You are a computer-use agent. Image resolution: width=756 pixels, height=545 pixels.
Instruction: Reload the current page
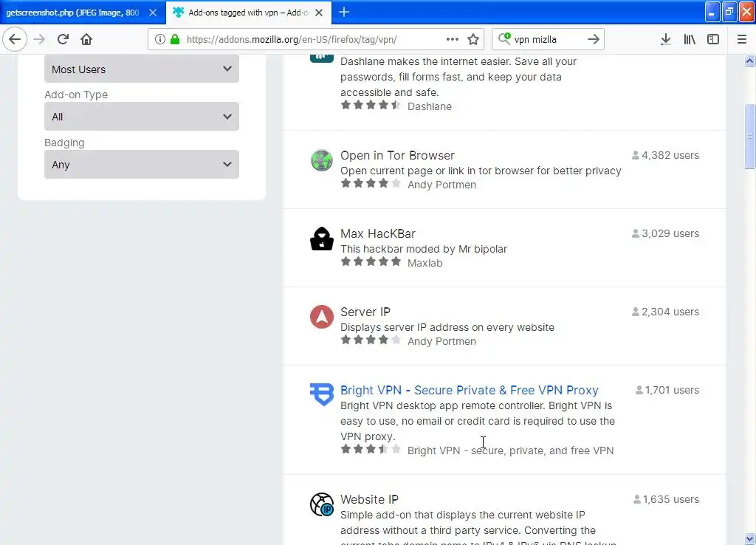[x=63, y=39]
